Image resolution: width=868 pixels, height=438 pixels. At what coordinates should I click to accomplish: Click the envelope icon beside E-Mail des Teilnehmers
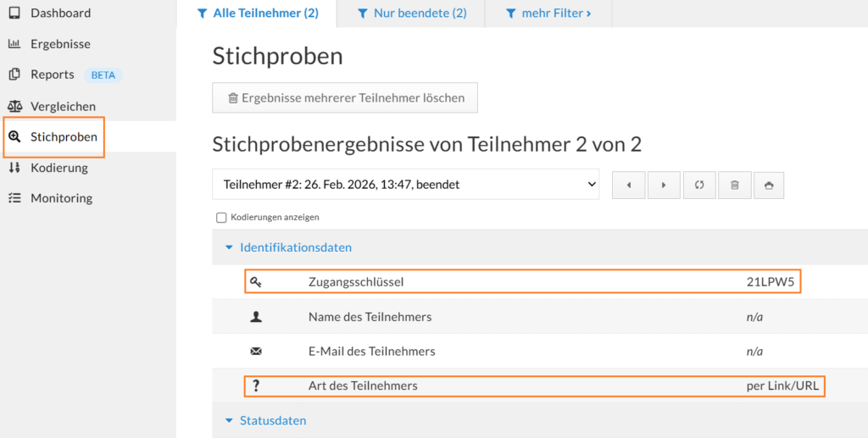[x=256, y=351]
